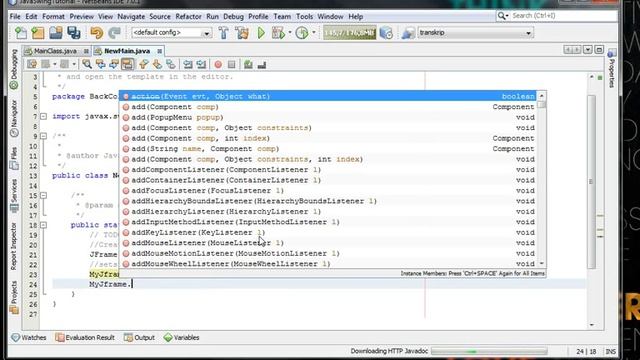This screenshot has width=640, height=360.
Task: Start macro recording with red circle
Action: coord(218,64)
